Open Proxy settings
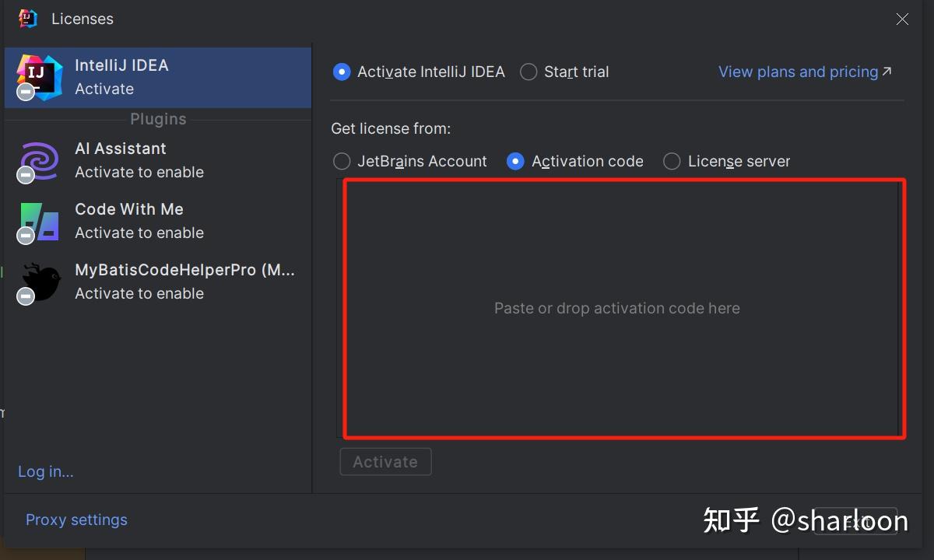The width and height of the screenshot is (934, 560). 76,520
